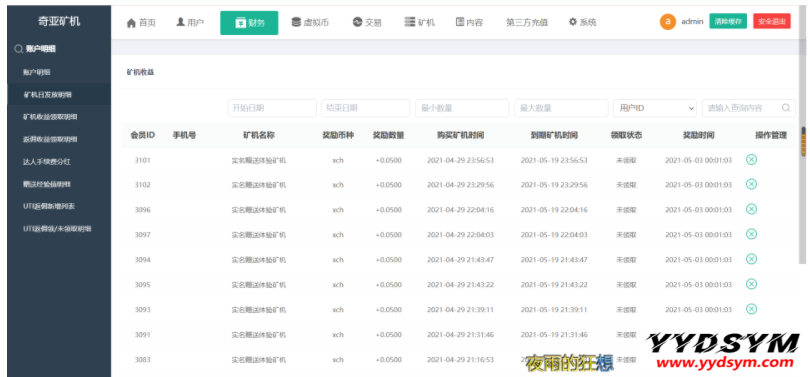Click the 领取状态 column header
Image resolution: width=810 pixels, height=377 pixels.
click(x=626, y=135)
